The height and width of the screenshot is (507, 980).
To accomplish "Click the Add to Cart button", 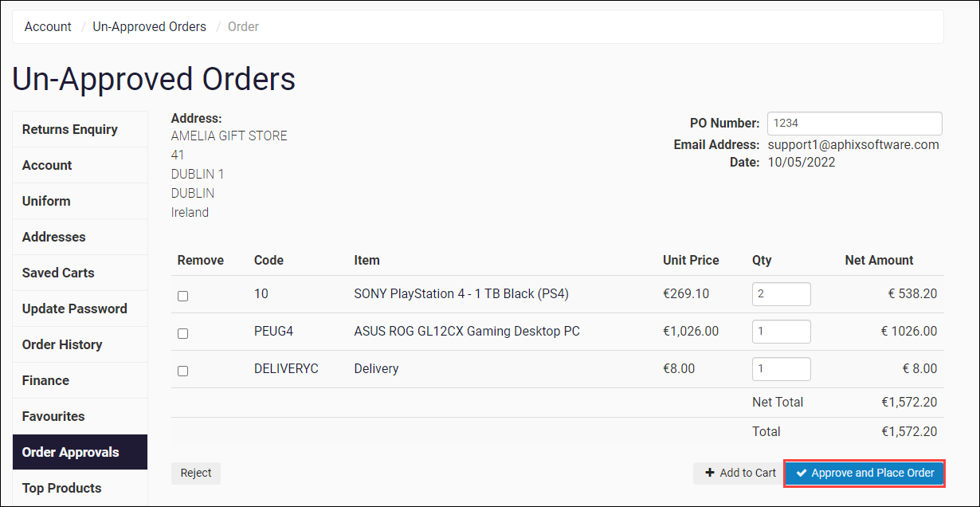I will [x=740, y=474].
